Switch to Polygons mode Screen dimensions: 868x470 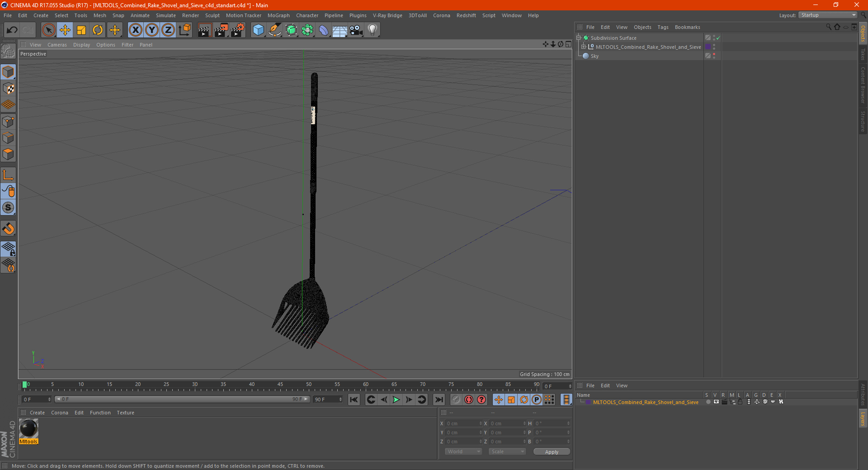tap(8, 154)
